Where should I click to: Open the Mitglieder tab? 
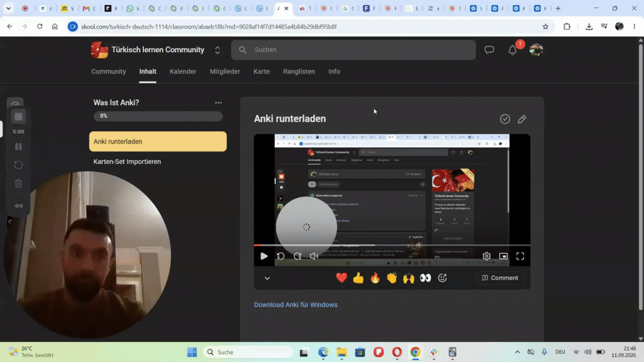pos(225,72)
